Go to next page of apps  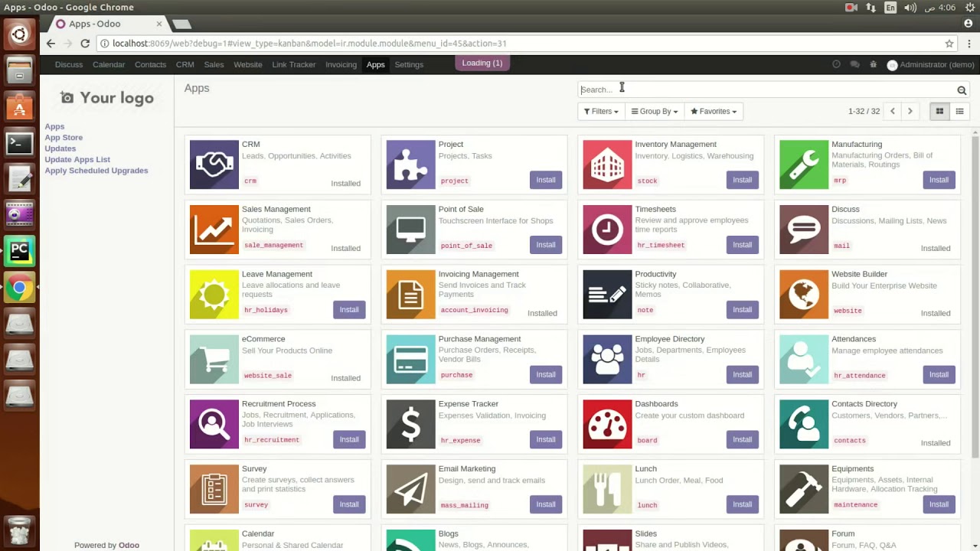[910, 112]
